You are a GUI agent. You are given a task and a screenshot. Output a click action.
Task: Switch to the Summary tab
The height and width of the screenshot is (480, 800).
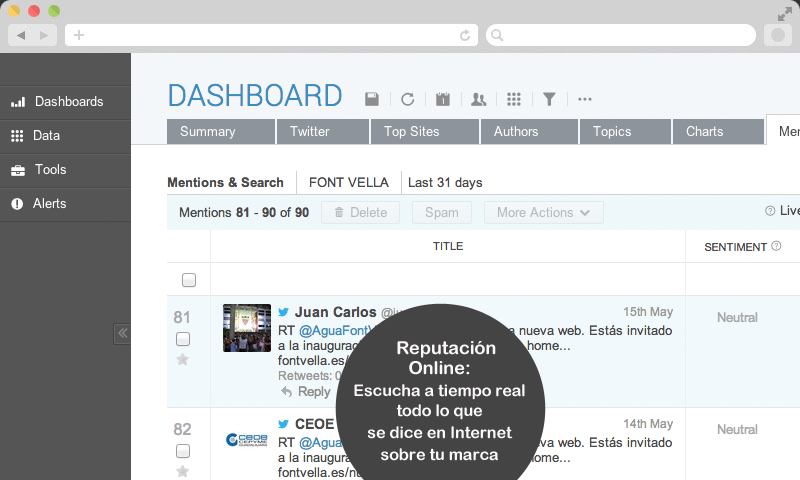221,132
